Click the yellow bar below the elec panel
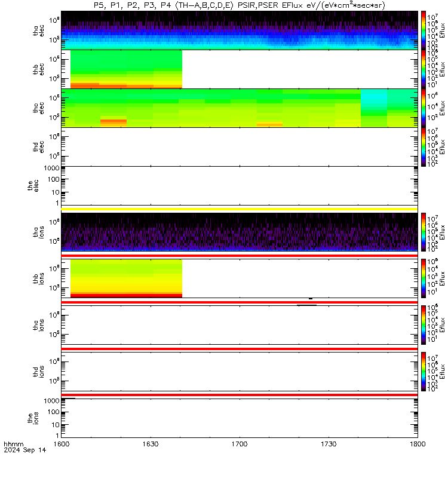The height and width of the screenshot is (478, 448). pyautogui.click(x=240, y=209)
